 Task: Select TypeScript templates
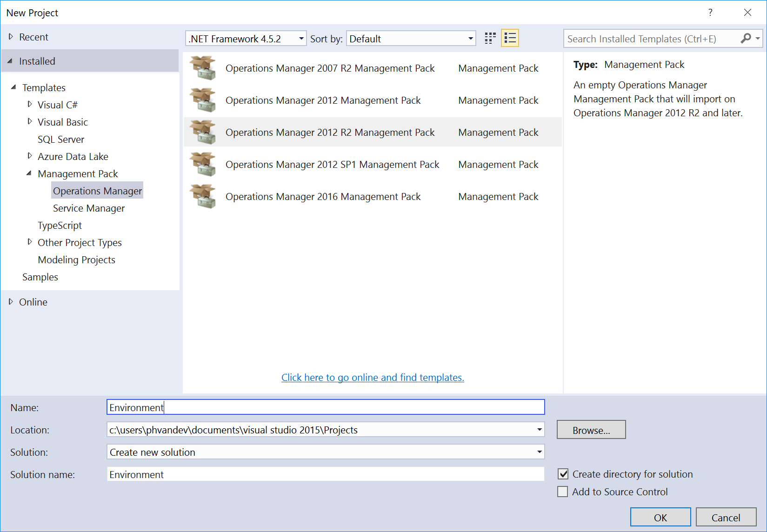coord(60,225)
